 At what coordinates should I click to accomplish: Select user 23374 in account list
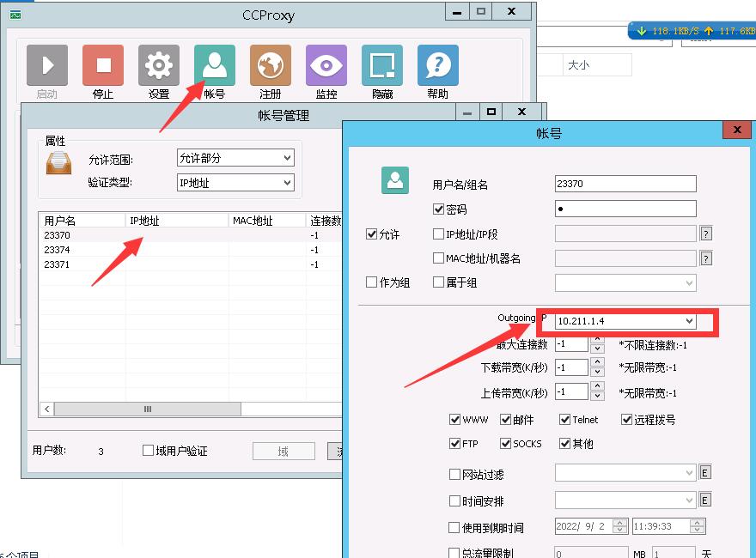58,250
